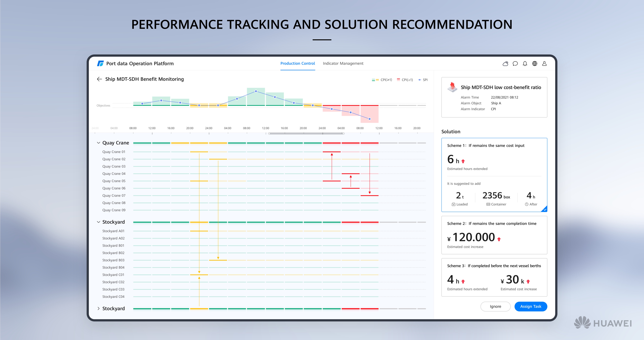Select the Production Control tab
Image resolution: width=644 pixels, height=340 pixels.
tap(297, 64)
